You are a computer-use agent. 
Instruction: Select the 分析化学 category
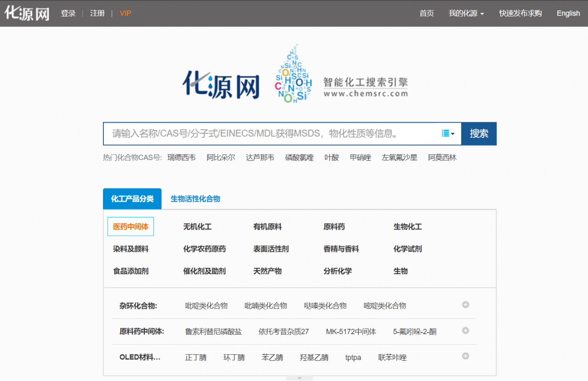[x=338, y=271]
